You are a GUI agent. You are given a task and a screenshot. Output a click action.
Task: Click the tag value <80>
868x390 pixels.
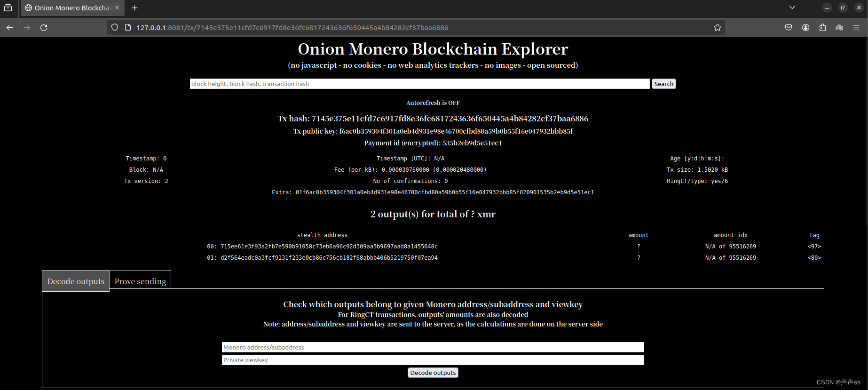click(x=814, y=258)
